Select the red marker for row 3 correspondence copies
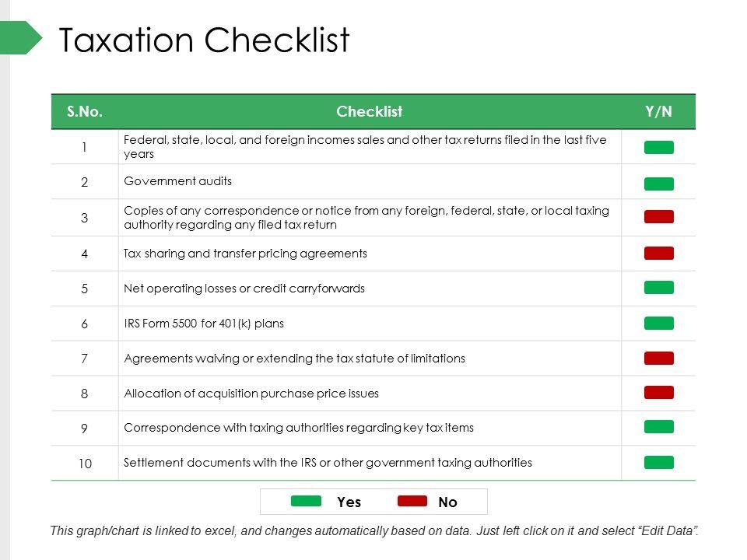Image resolution: width=747 pixels, height=560 pixels. 658,217
